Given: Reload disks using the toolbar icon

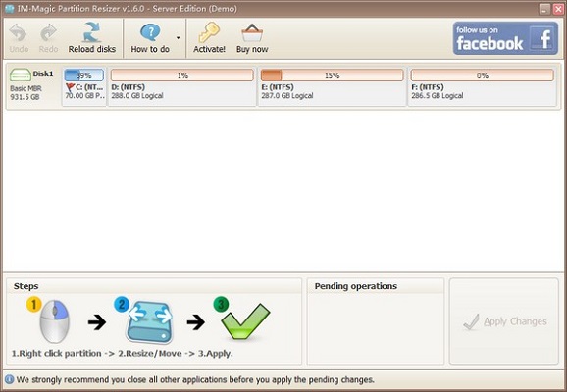Looking at the screenshot, I should click(x=92, y=32).
